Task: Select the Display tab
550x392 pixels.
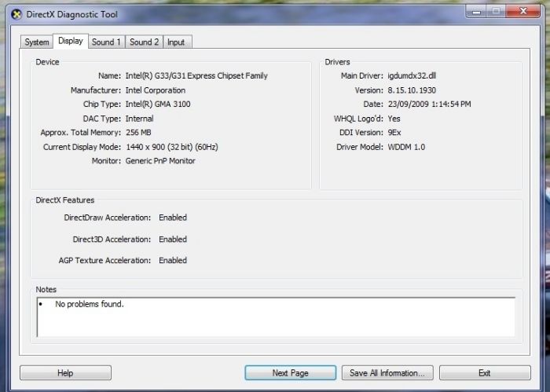Action: pyautogui.click(x=71, y=41)
